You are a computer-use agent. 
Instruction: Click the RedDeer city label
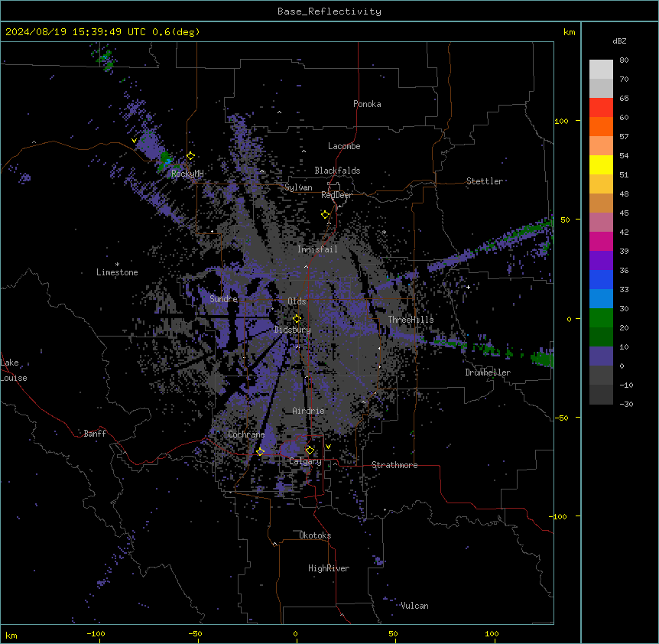point(336,195)
